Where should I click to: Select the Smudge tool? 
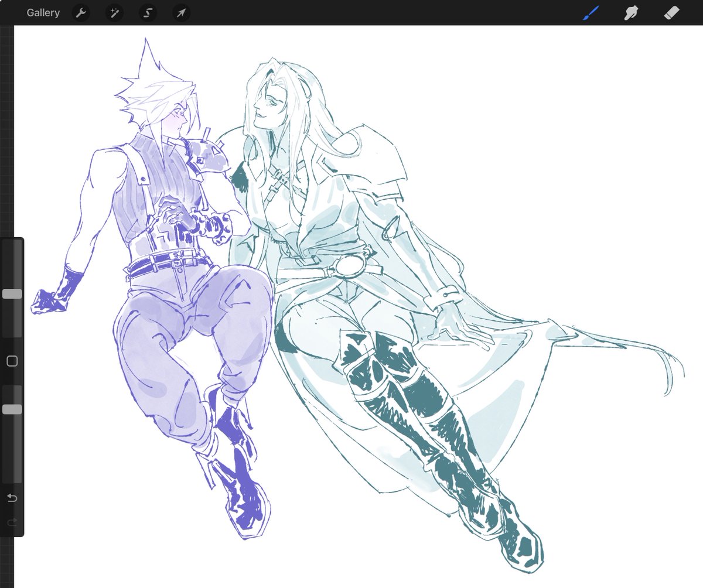[631, 12]
